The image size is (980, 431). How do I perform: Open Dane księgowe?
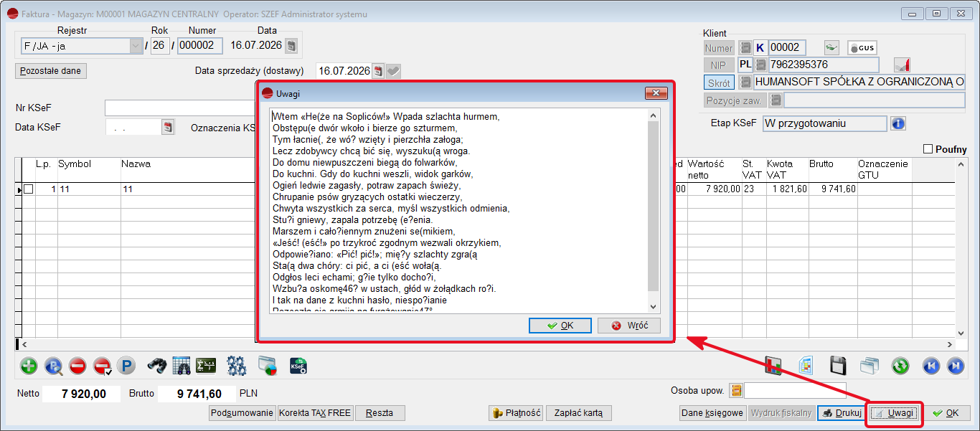pyautogui.click(x=712, y=413)
